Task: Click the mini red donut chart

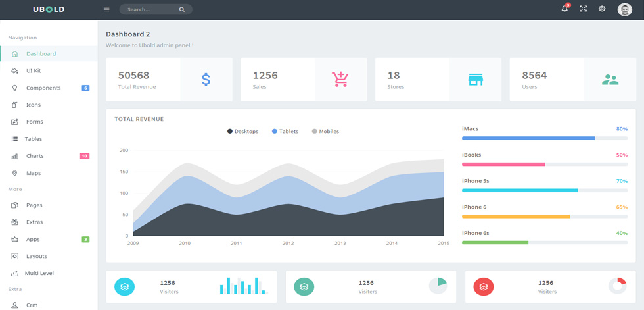Action: pos(617,286)
